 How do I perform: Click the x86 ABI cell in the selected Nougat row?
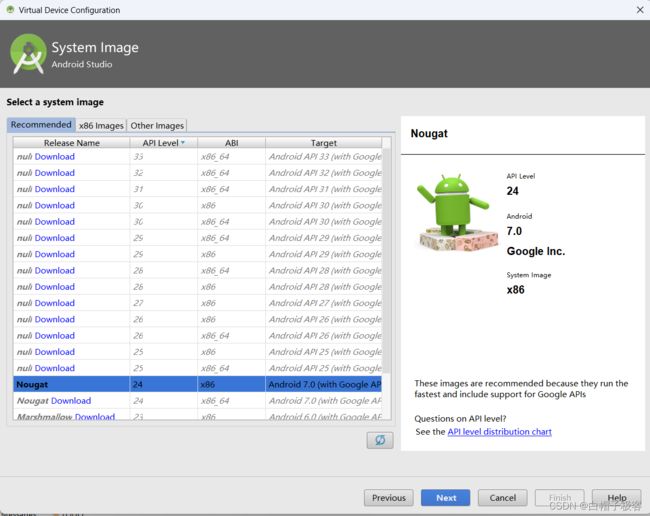coord(231,384)
